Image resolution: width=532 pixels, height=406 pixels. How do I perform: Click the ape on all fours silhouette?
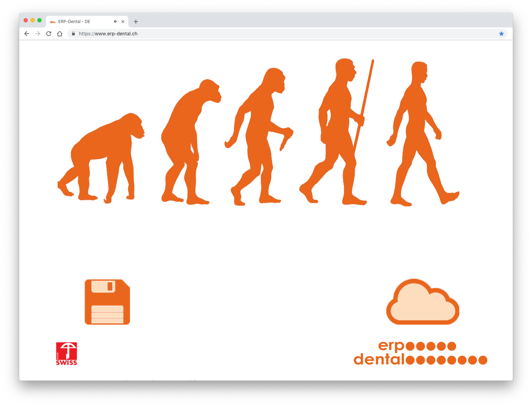click(x=101, y=158)
